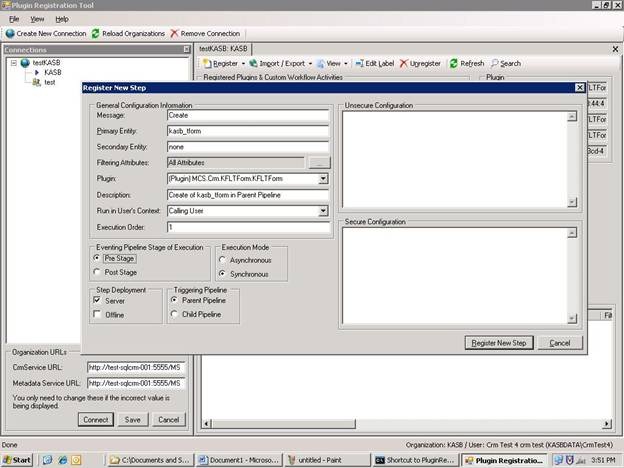The image size is (624, 468).
Task: Open the Help menu
Action: pos(62,19)
